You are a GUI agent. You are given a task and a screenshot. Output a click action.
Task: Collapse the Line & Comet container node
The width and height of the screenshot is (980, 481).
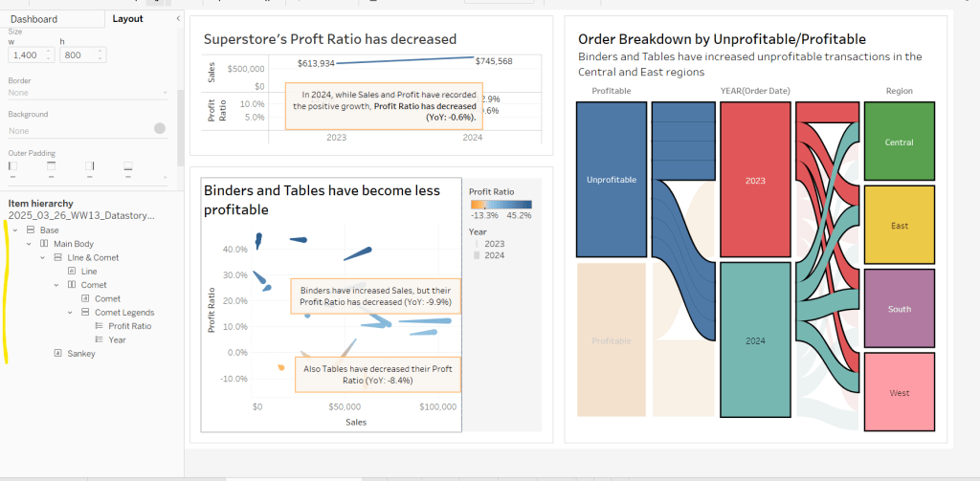point(43,258)
